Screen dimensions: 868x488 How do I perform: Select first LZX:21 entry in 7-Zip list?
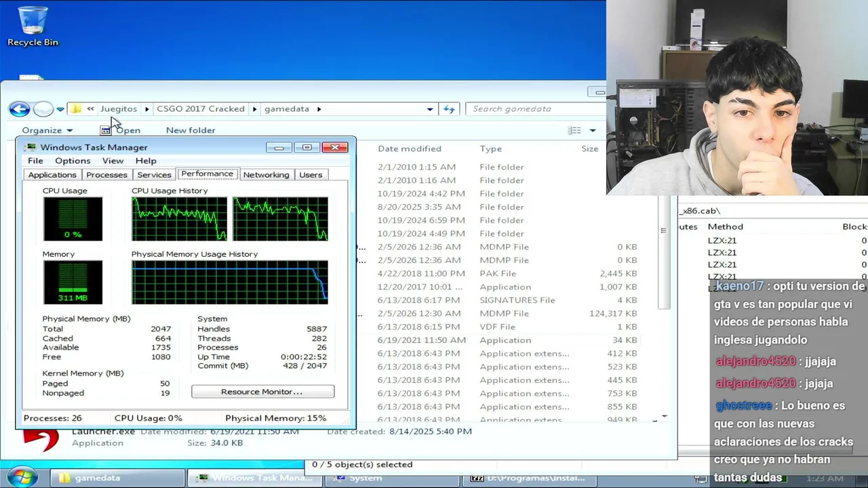pos(722,241)
